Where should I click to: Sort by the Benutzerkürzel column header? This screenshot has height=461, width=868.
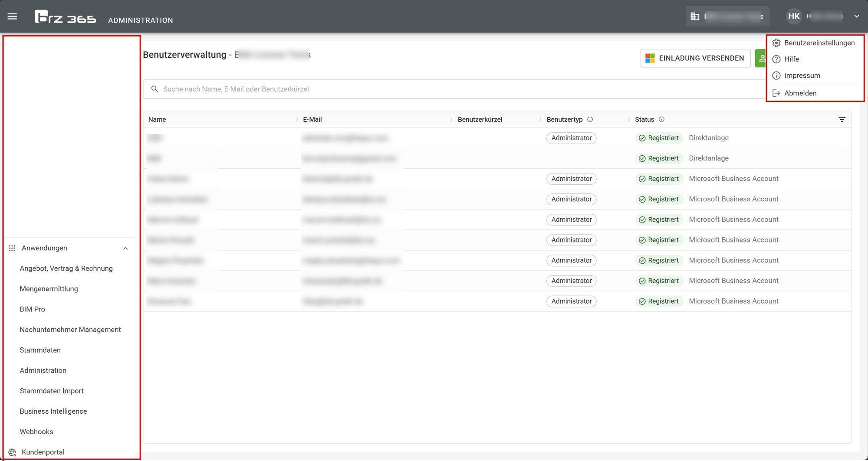click(480, 119)
